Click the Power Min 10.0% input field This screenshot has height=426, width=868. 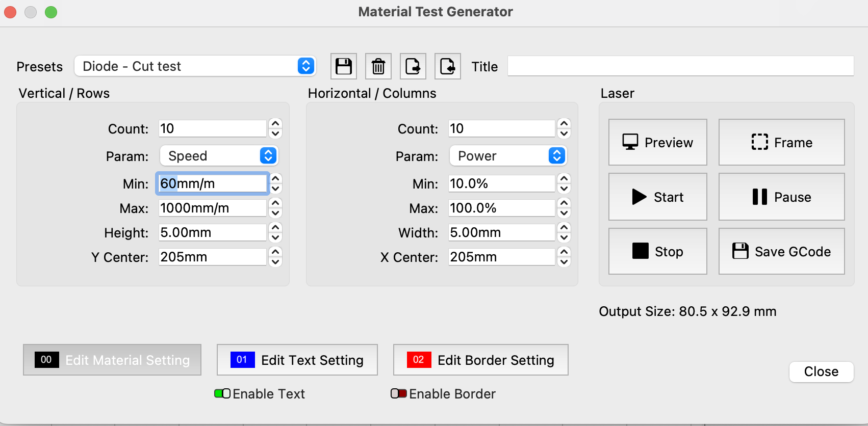pos(502,183)
